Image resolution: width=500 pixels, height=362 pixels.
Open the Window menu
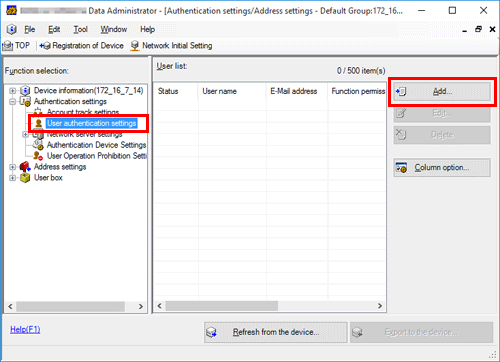click(x=114, y=29)
